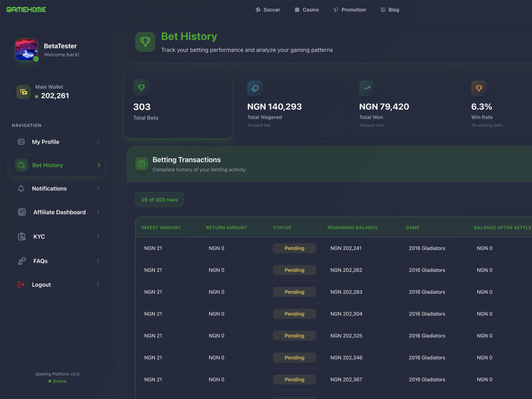Click the GameHome logo
Image resolution: width=532 pixels, height=399 pixels.
point(26,10)
